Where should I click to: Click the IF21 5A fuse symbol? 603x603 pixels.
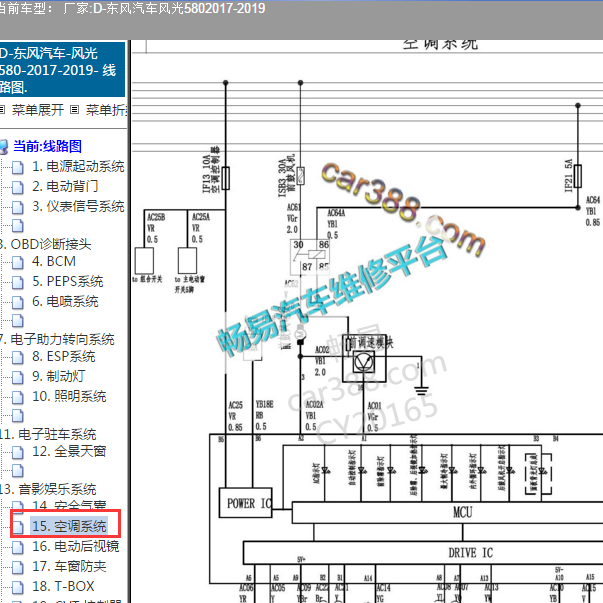click(x=578, y=176)
